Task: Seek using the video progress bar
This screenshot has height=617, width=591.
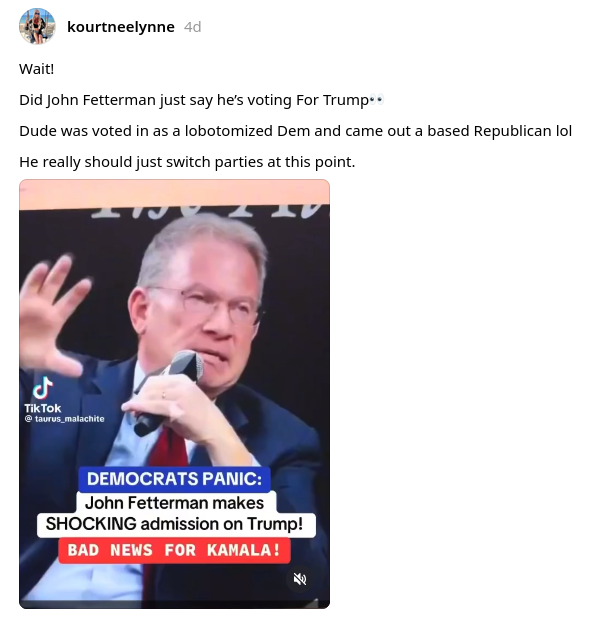Action: [x=174, y=604]
